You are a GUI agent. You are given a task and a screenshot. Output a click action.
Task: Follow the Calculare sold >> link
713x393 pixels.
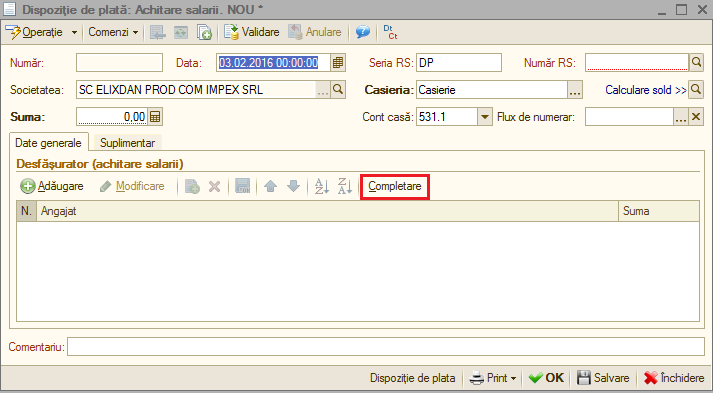646,90
